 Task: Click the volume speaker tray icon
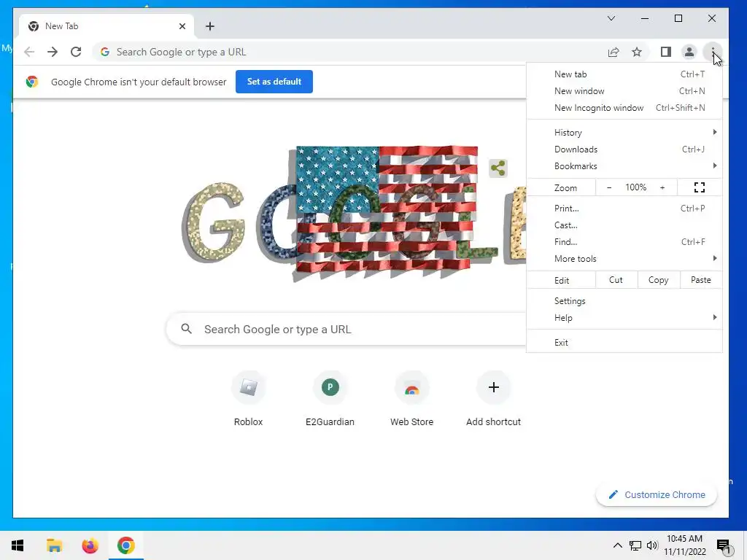652,545
